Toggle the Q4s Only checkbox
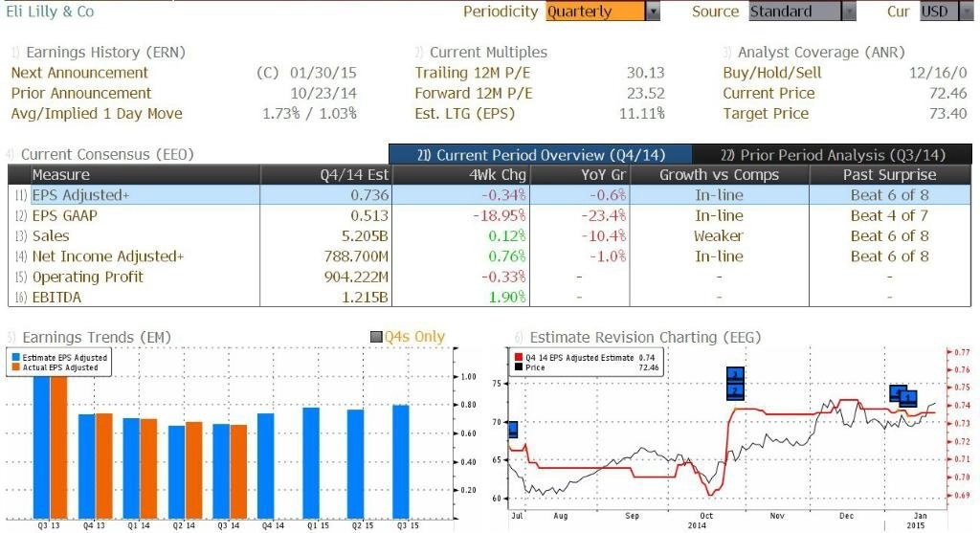This screenshot has height=533, width=980. (376, 338)
